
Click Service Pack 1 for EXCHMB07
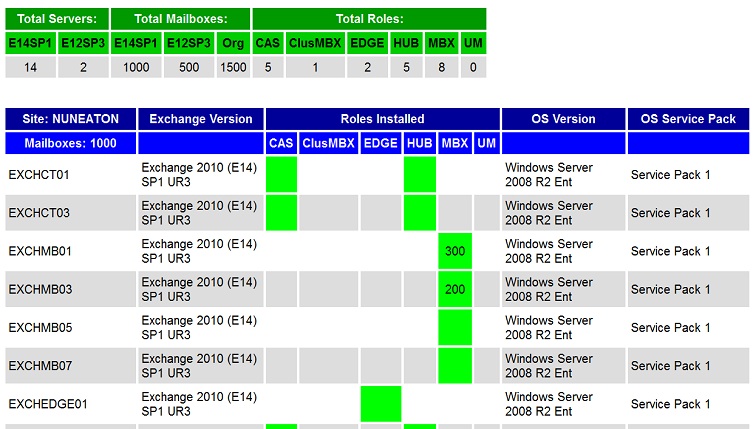[x=670, y=366]
